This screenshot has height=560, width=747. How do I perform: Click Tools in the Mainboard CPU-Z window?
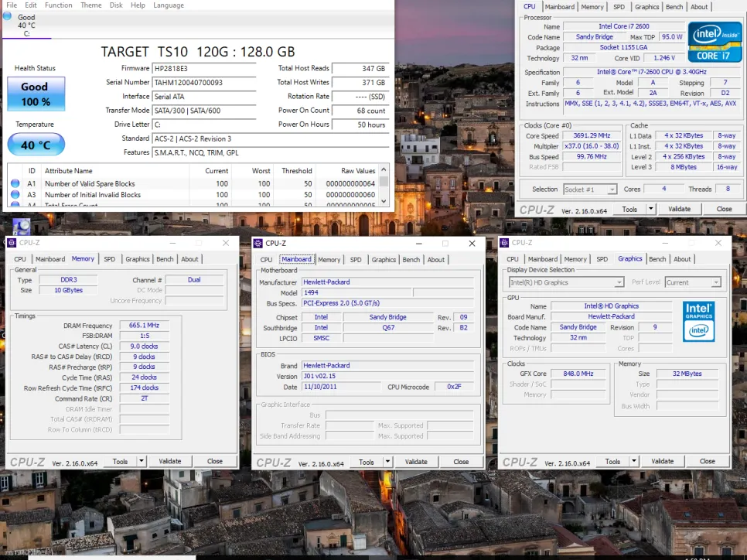pos(367,461)
